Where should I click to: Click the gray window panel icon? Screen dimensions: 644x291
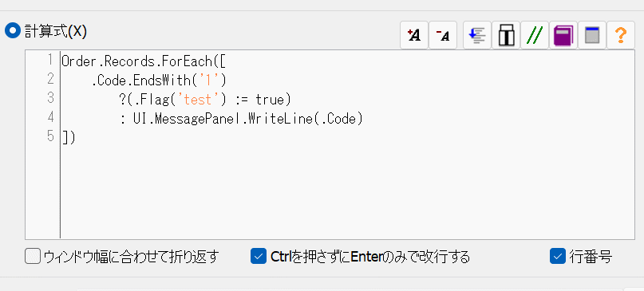point(592,35)
